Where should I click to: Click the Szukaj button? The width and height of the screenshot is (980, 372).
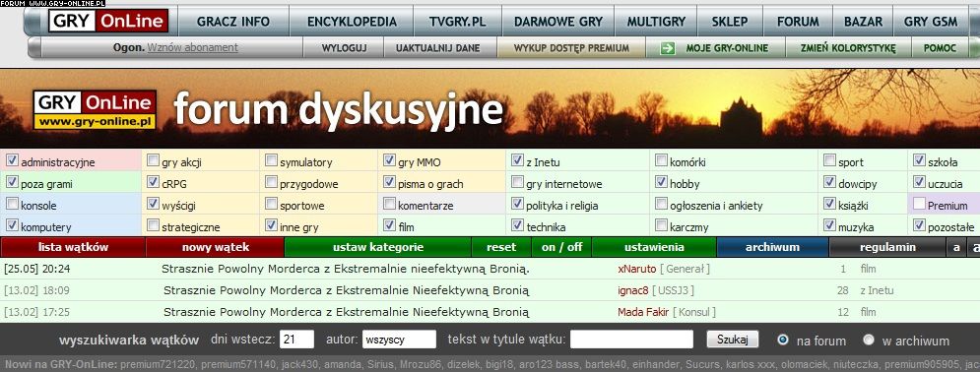(733, 340)
